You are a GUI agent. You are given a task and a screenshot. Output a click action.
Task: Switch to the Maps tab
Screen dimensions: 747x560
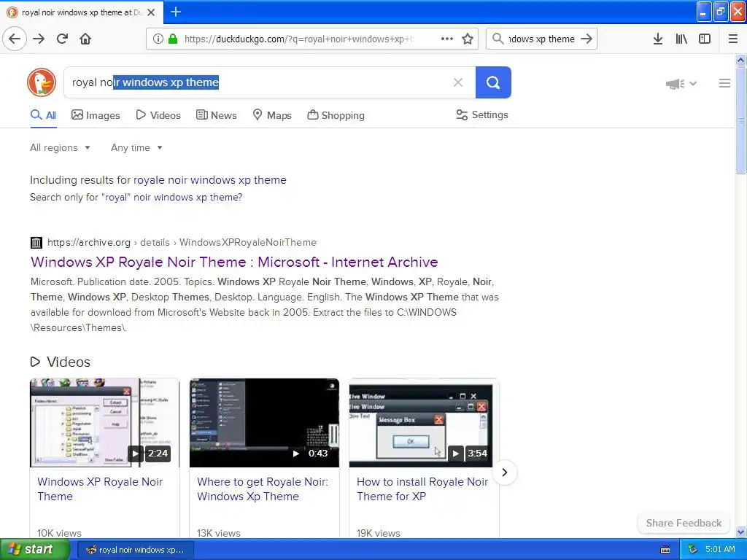coord(272,115)
